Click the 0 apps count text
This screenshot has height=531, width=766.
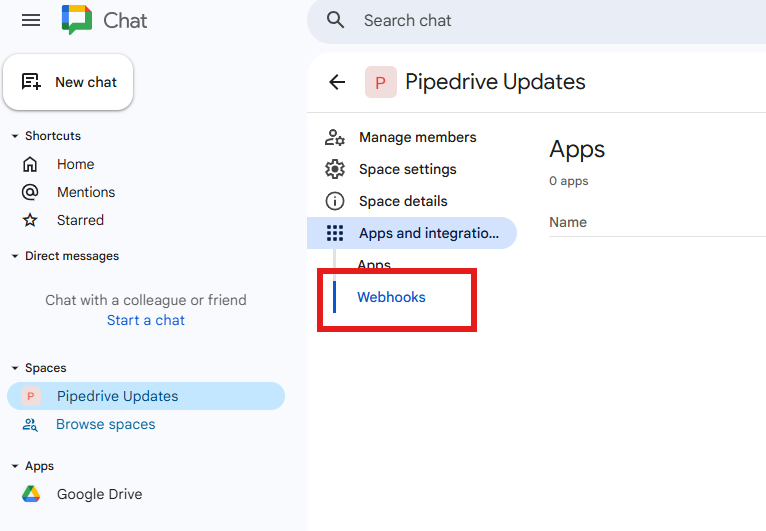coord(569,181)
